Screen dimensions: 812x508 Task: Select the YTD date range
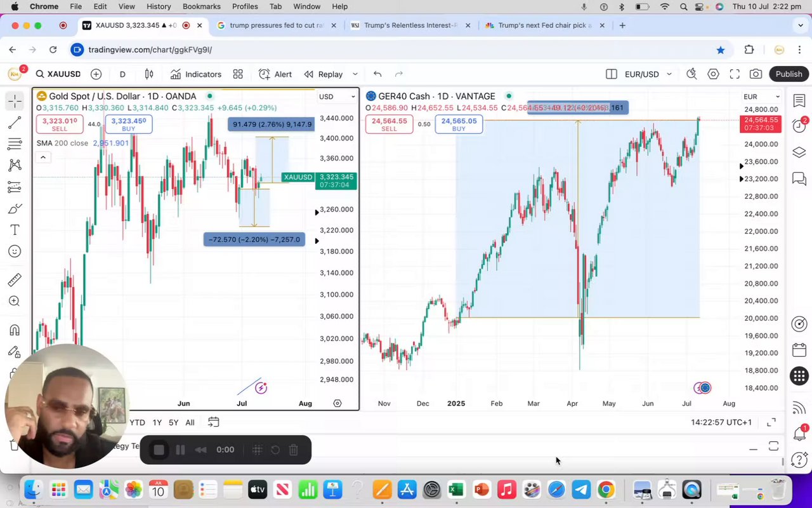coord(137,422)
